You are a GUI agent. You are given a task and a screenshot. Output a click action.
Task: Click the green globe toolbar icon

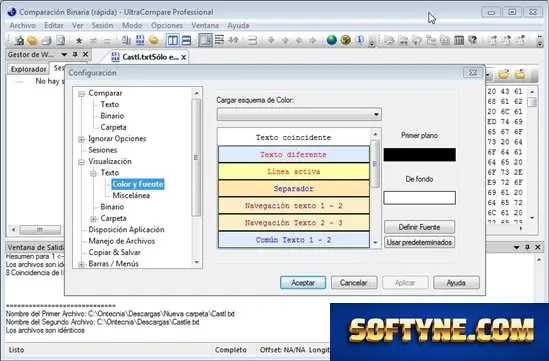(x=332, y=40)
